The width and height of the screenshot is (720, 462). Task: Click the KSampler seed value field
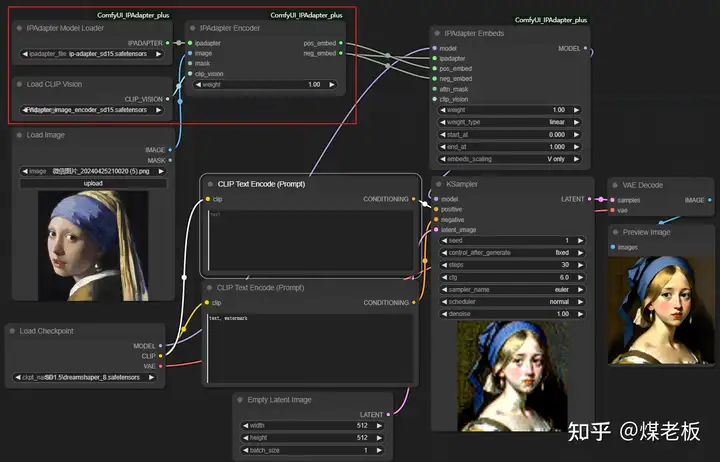pyautogui.click(x=512, y=241)
